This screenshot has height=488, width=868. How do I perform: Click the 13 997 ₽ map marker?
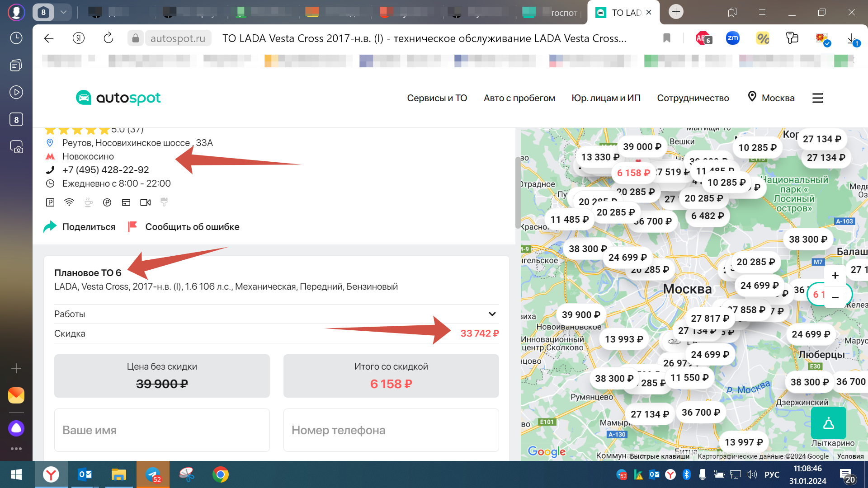[744, 442]
